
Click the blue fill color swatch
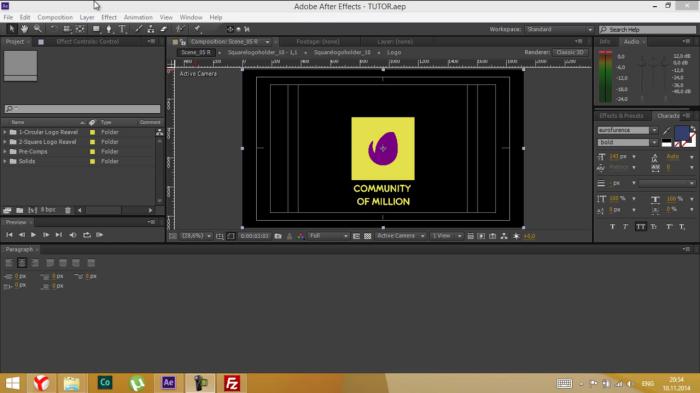tap(681, 133)
